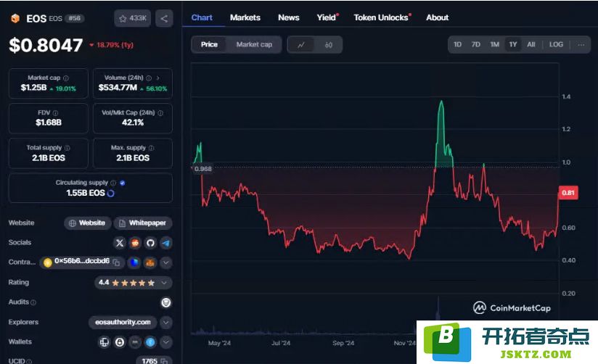Click the 1.55B EOS circulating supply value
This screenshot has height=364, width=598.
pyautogui.click(x=86, y=194)
